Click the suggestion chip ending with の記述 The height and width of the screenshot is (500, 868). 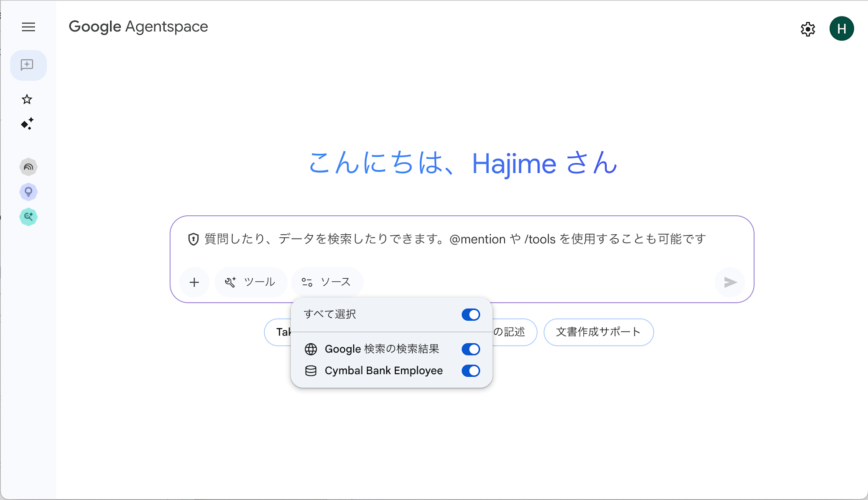coord(514,332)
